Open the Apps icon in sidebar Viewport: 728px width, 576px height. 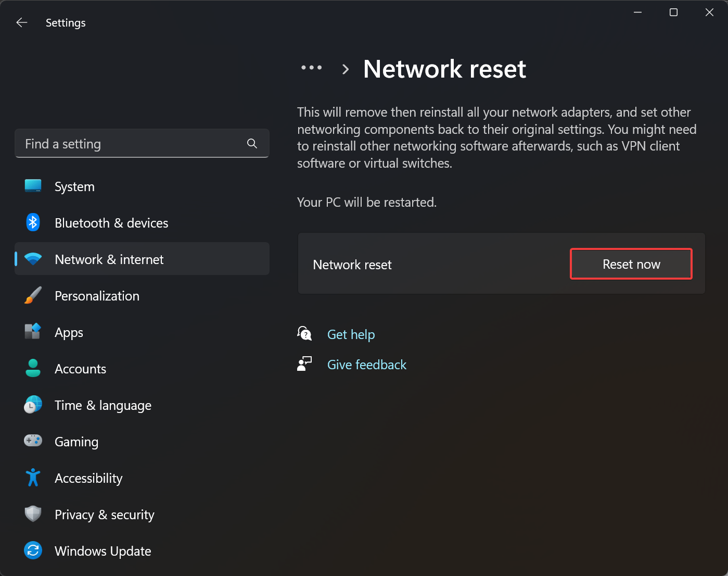(x=33, y=331)
